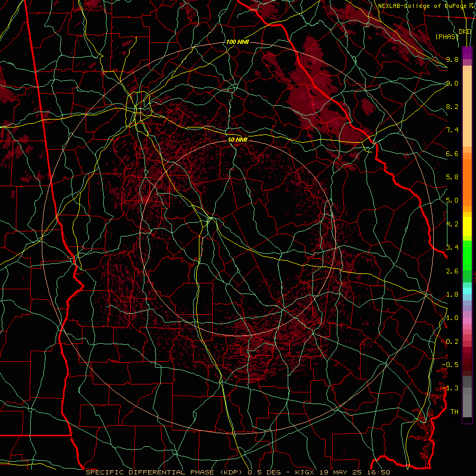Click the 50 NMI range ring label

coord(237,140)
